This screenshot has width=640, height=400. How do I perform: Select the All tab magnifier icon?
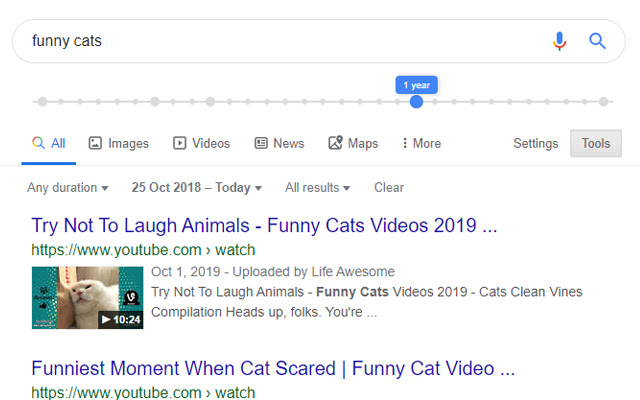tap(38, 143)
